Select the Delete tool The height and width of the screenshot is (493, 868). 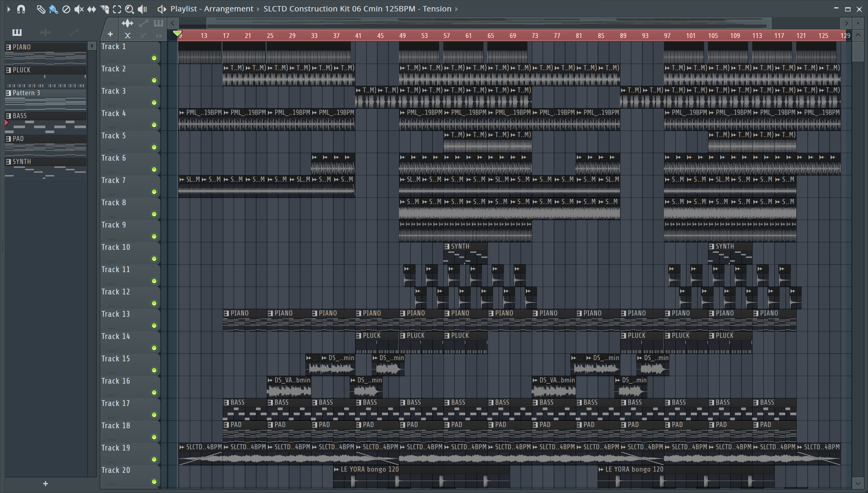tap(66, 9)
